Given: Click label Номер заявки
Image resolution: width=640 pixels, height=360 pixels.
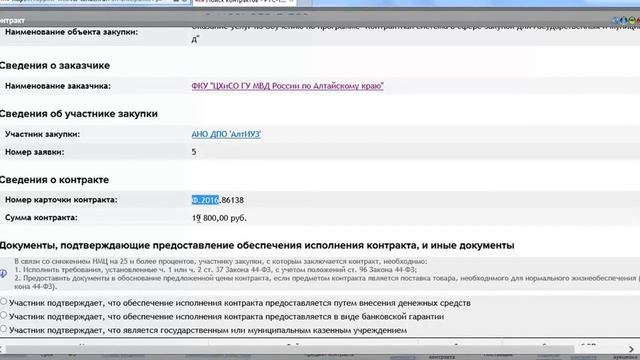Looking at the screenshot, I should point(35,152).
